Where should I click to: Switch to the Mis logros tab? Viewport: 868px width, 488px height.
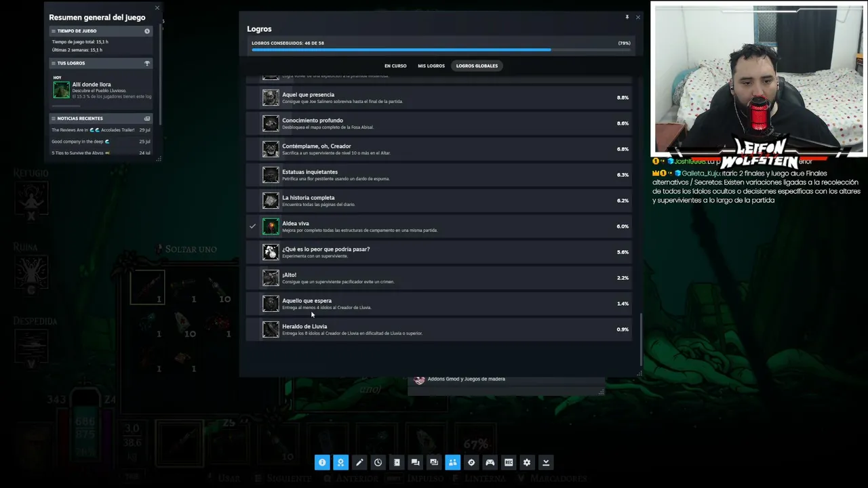coord(431,66)
